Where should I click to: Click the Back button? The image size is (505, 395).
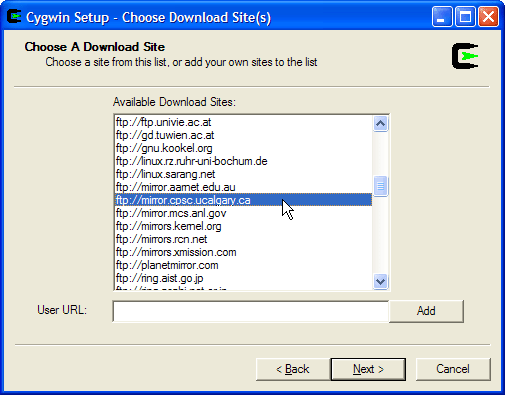[x=293, y=369]
